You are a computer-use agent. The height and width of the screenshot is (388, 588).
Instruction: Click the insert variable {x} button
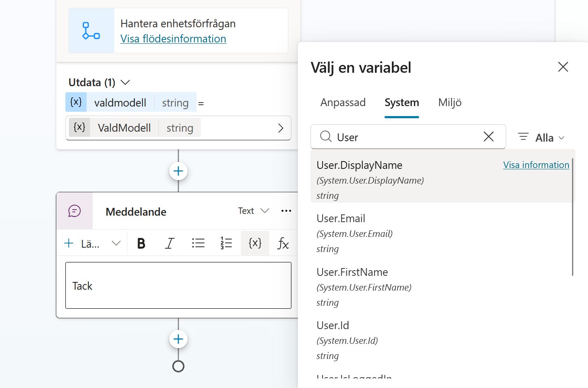click(x=255, y=243)
